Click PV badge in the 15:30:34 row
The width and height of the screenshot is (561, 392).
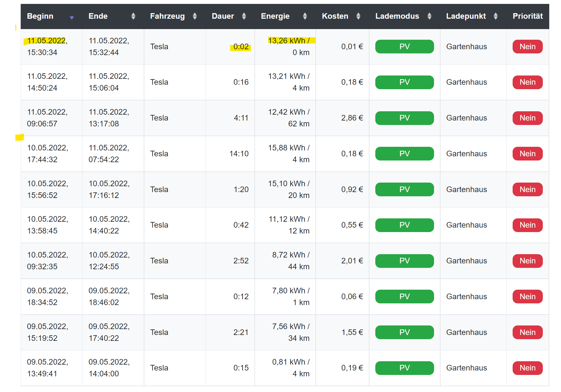click(x=404, y=46)
